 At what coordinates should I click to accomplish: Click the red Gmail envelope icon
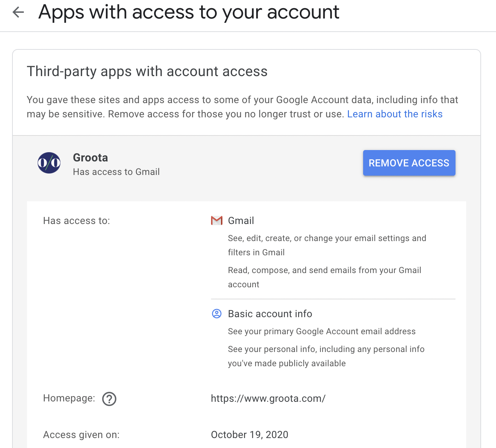click(216, 221)
